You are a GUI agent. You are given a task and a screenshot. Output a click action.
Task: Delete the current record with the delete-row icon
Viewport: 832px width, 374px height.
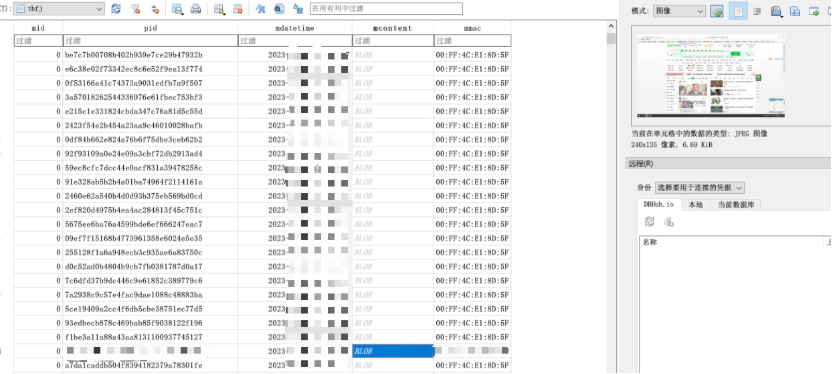pyautogui.click(x=237, y=8)
